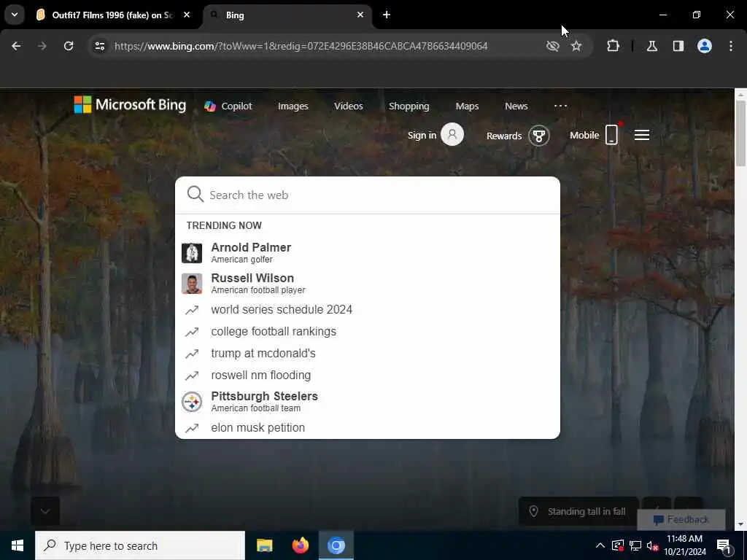This screenshot has width=747, height=560.
Task: Open the Feedback button
Action: (681, 519)
